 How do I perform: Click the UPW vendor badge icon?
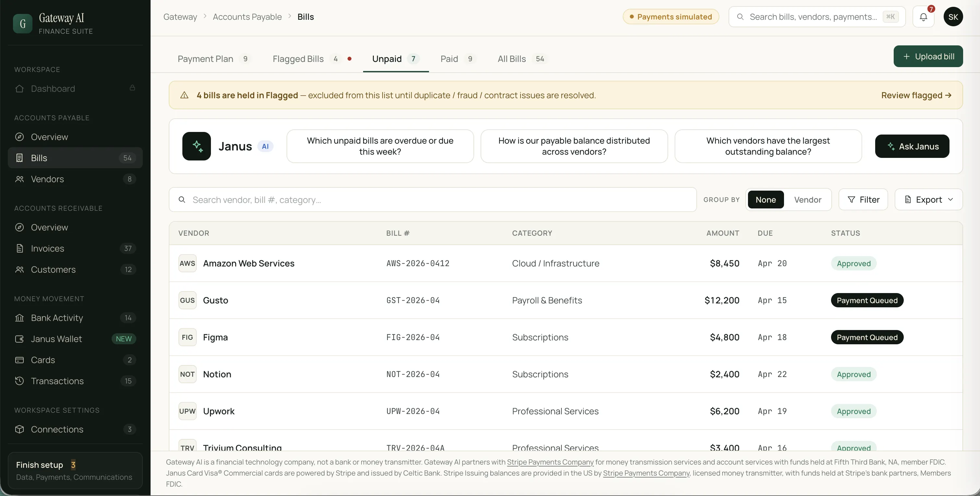(x=187, y=411)
